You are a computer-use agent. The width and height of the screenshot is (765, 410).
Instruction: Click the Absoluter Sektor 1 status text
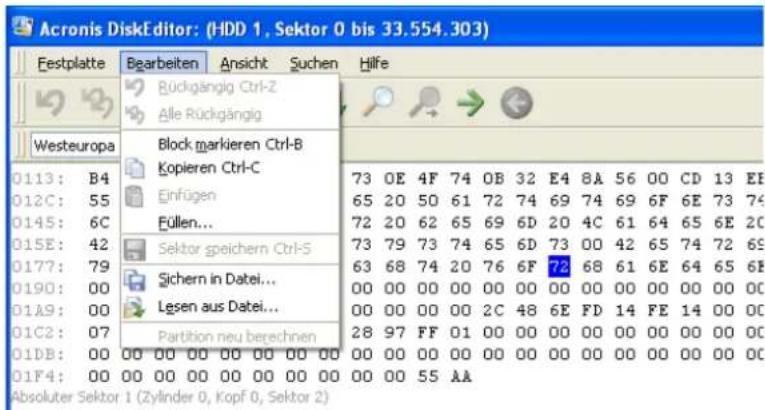[x=170, y=397]
